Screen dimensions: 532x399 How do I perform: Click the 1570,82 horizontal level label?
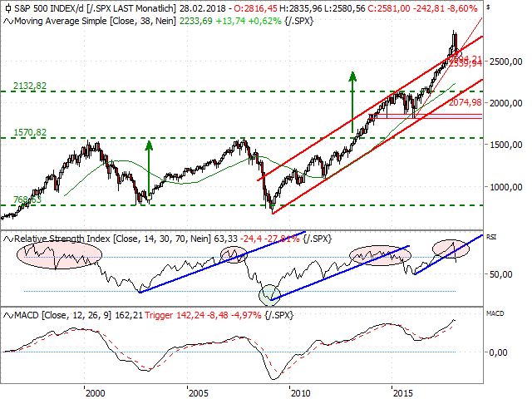(30, 132)
